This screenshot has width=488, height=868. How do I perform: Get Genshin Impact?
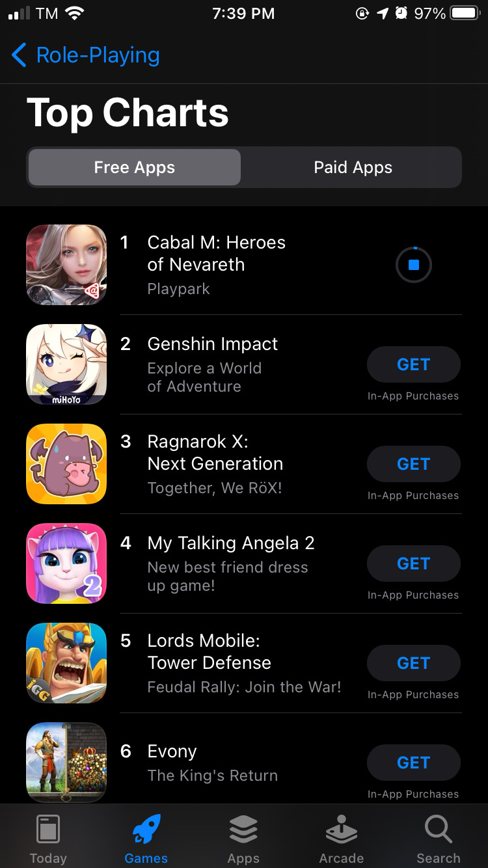point(414,364)
